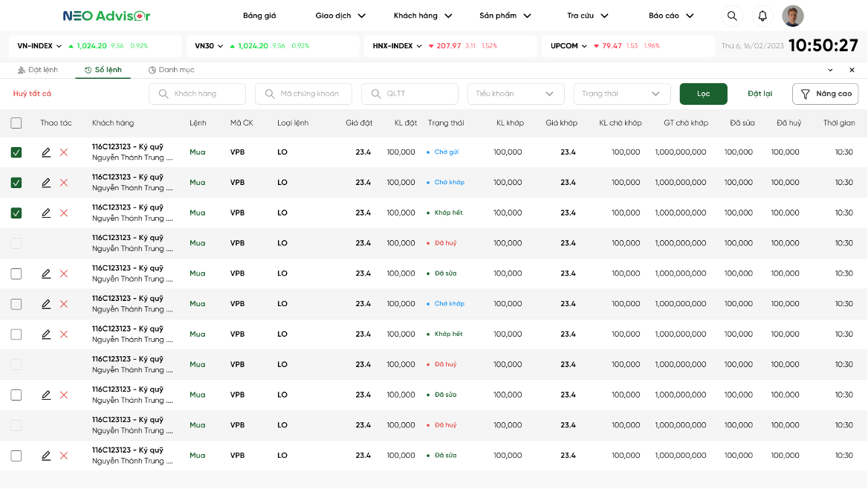Click the search magnifier icon in header

(x=732, y=16)
